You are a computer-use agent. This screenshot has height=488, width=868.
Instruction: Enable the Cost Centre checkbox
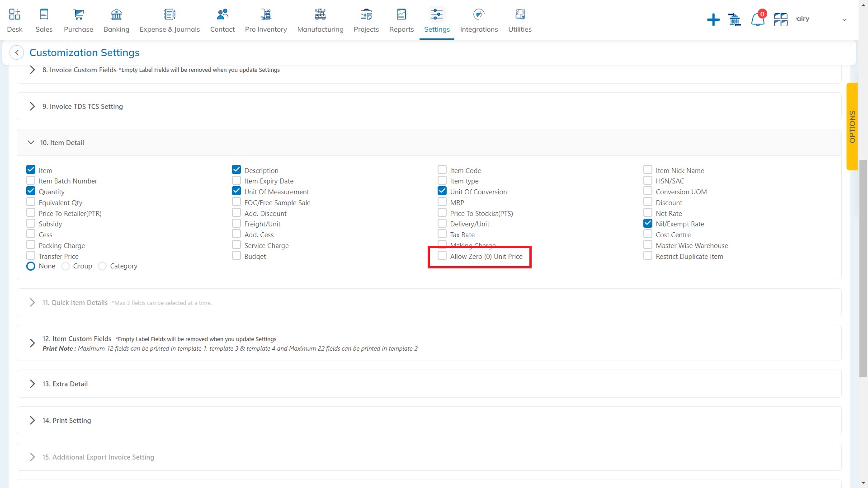648,234
